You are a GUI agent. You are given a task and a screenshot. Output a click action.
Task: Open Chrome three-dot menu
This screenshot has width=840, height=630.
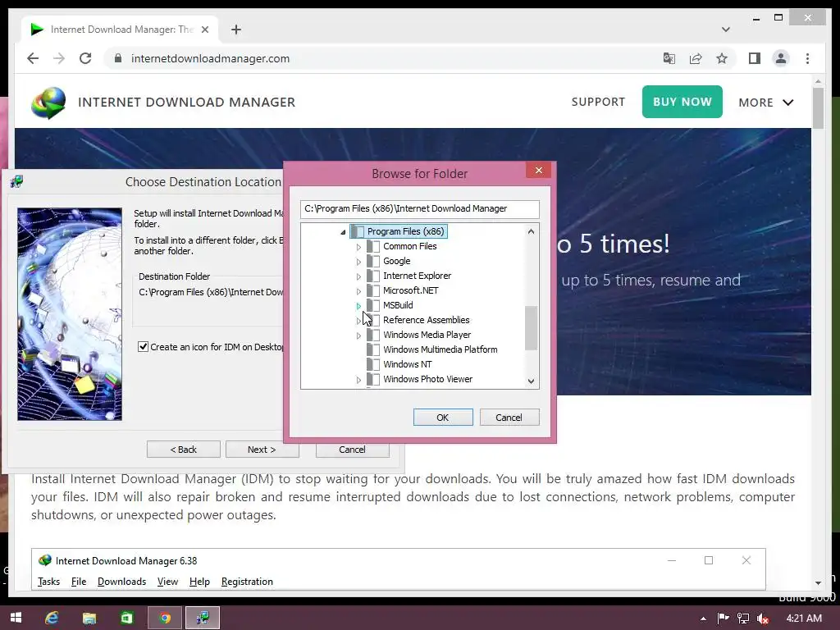[x=807, y=58]
